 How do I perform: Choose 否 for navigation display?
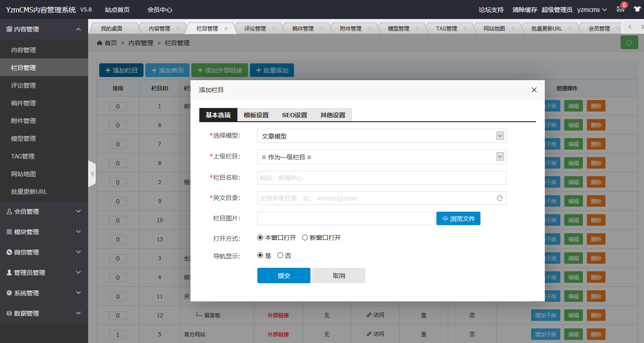(280, 255)
